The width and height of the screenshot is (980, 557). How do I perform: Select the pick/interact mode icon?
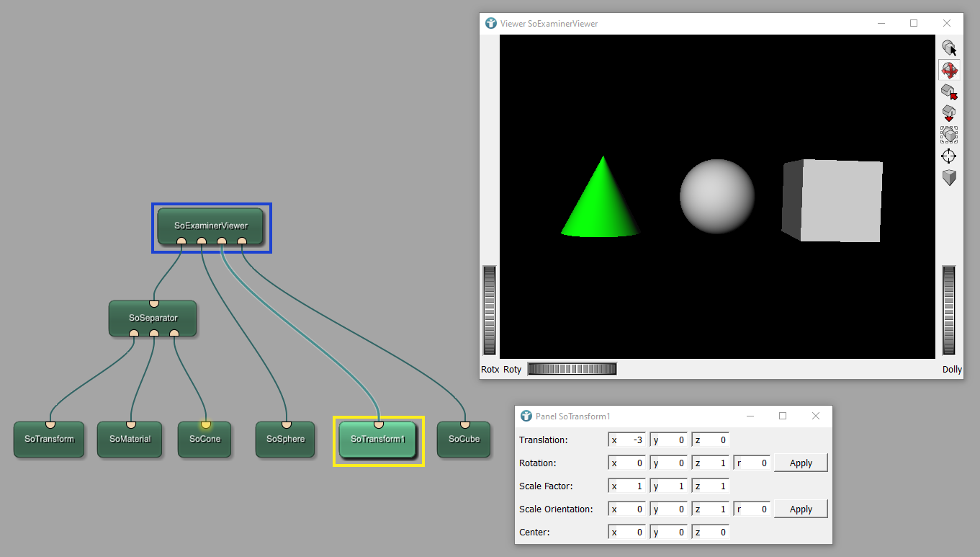(949, 48)
